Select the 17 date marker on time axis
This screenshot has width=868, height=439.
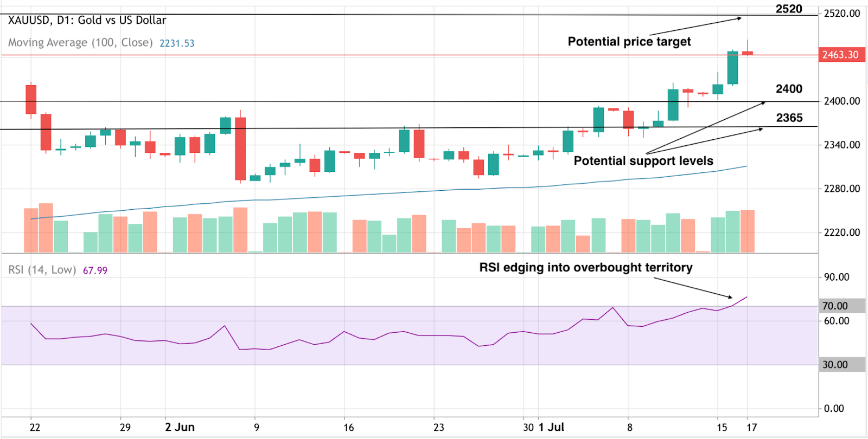tap(751, 427)
